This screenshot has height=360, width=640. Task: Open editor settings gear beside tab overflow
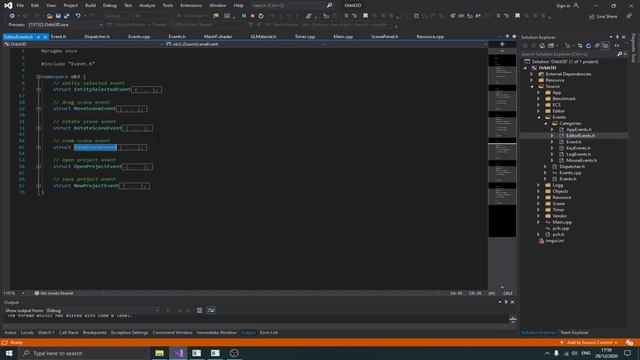[x=514, y=37]
